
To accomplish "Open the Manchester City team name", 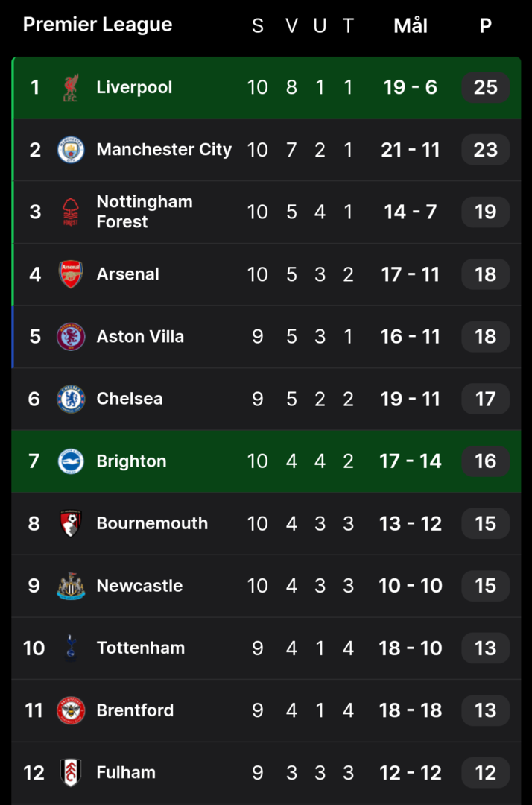I will pyautogui.click(x=164, y=150).
